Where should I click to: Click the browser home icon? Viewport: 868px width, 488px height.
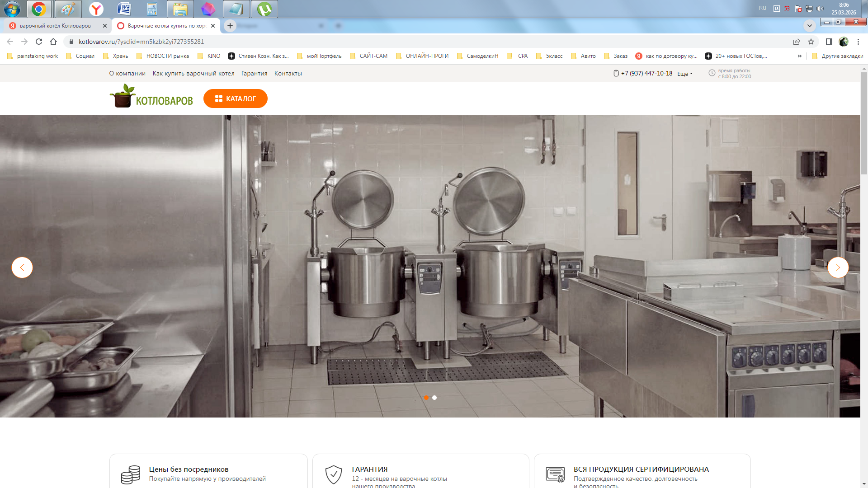tap(53, 42)
